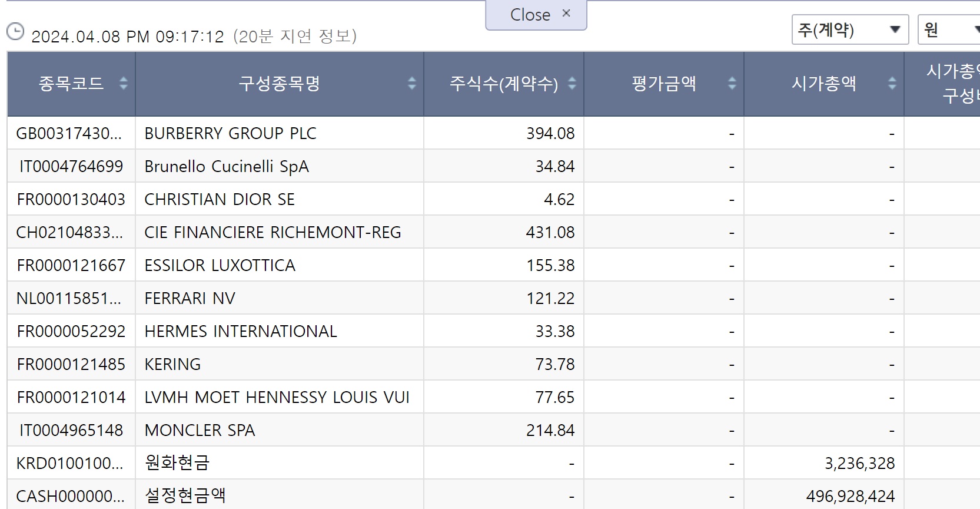This screenshot has width=980, height=509.
Task: Click share count 394.08
Action: (x=550, y=133)
